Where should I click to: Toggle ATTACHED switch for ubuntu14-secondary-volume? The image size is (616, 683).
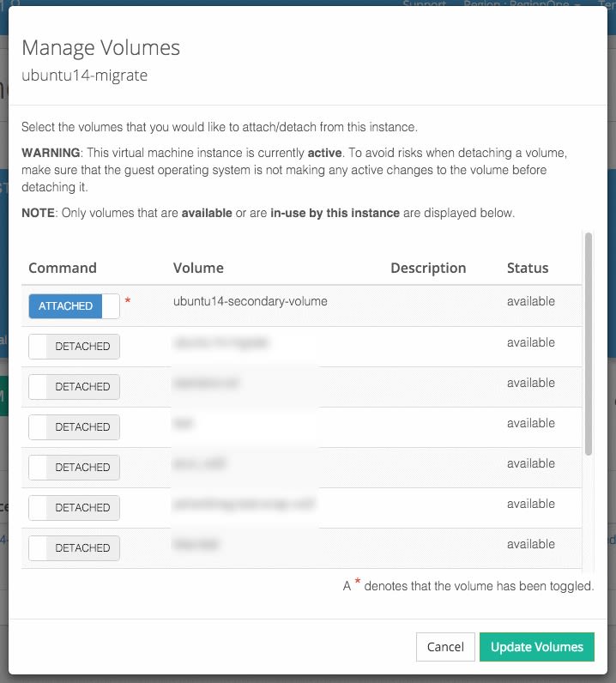pyautogui.click(x=74, y=306)
